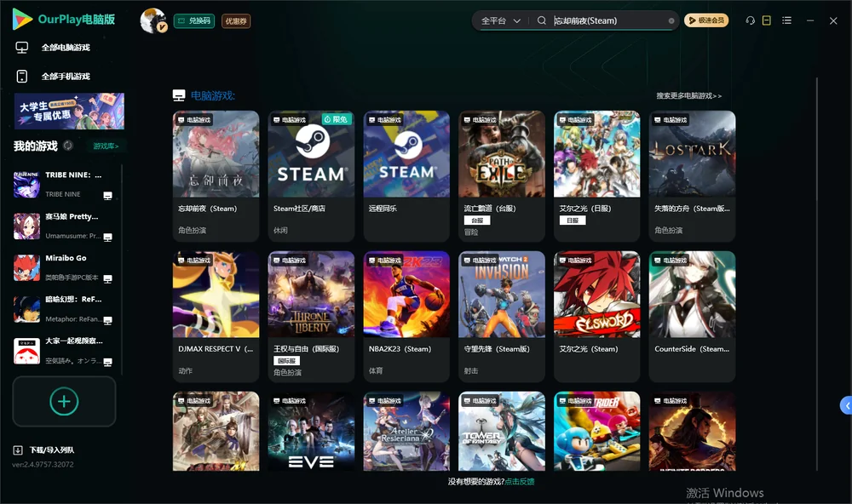
Task: Click the monitor icon beside 全部电脑游戏
Action: coord(22,48)
